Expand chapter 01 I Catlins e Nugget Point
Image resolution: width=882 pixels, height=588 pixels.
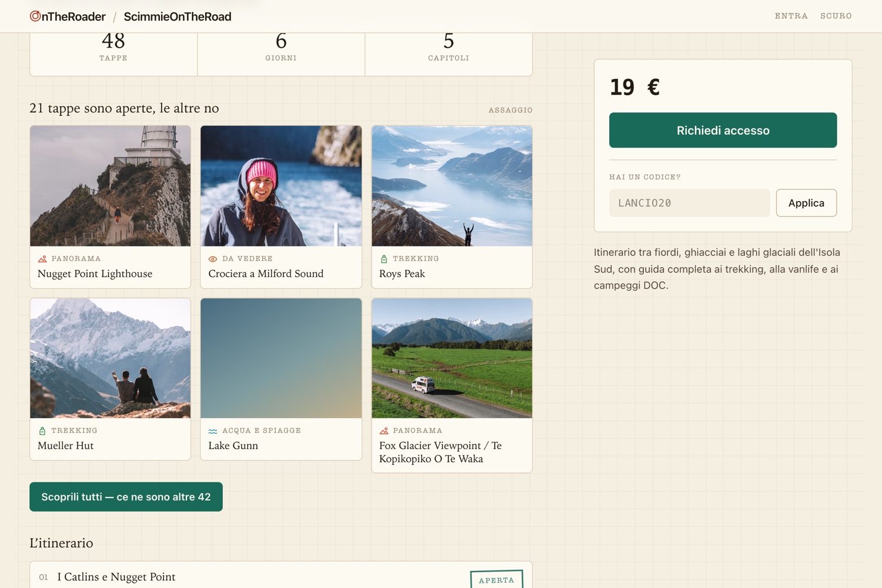pyautogui.click(x=281, y=577)
